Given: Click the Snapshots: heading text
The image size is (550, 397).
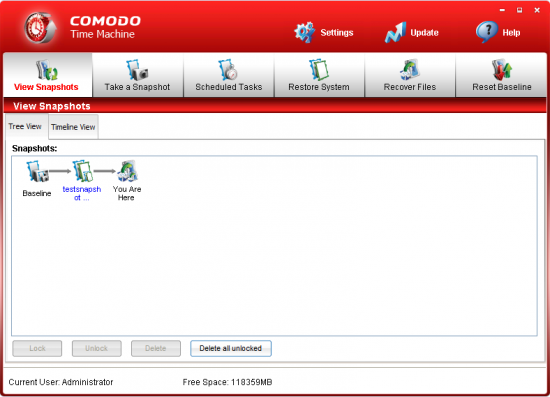Looking at the screenshot, I should coord(34,148).
